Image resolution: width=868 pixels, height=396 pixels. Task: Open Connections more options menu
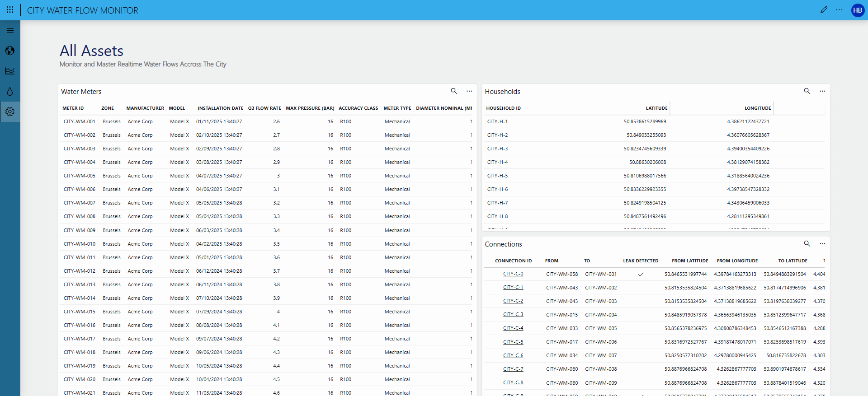coord(822,244)
